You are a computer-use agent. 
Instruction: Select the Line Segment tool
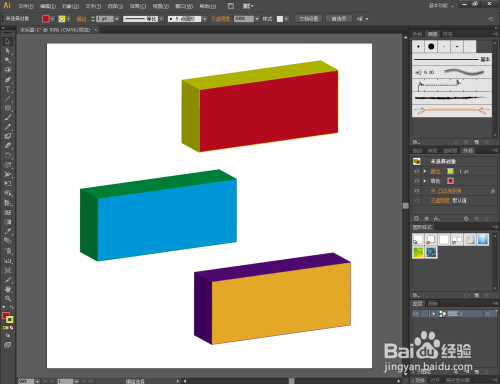coord(8,98)
